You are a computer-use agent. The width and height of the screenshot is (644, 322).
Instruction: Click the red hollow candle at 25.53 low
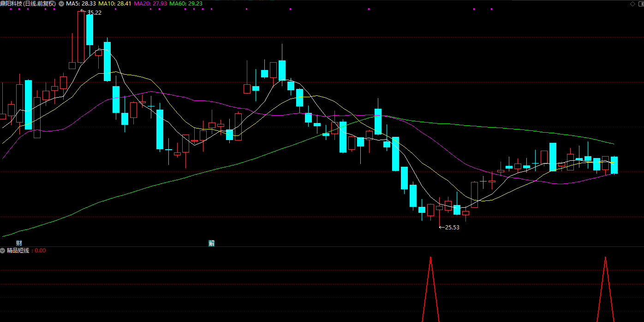click(439, 208)
